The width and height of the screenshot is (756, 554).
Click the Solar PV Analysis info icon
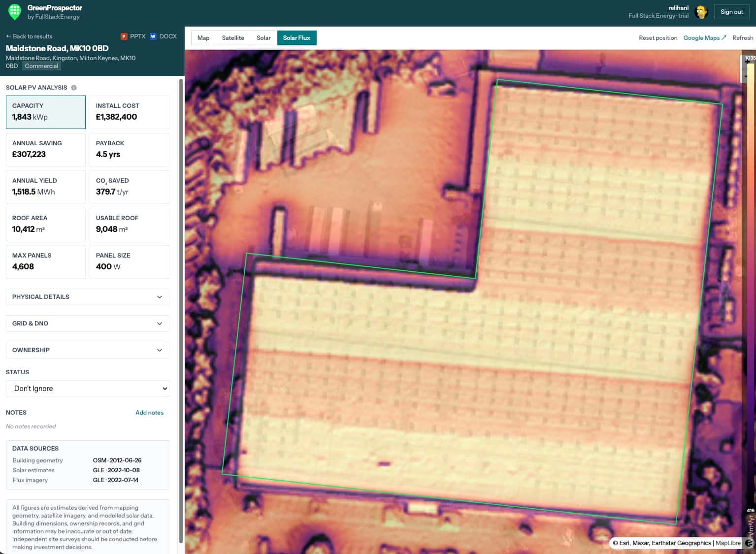pyautogui.click(x=74, y=88)
